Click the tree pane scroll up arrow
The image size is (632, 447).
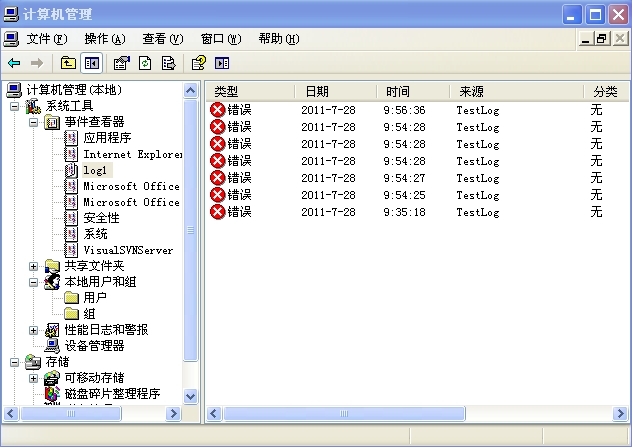(190, 90)
